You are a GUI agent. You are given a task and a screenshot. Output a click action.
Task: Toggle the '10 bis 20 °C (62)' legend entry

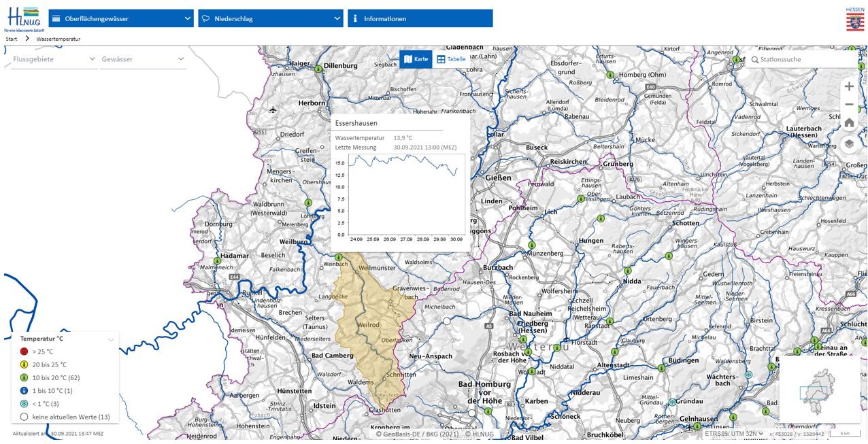[x=56, y=377]
